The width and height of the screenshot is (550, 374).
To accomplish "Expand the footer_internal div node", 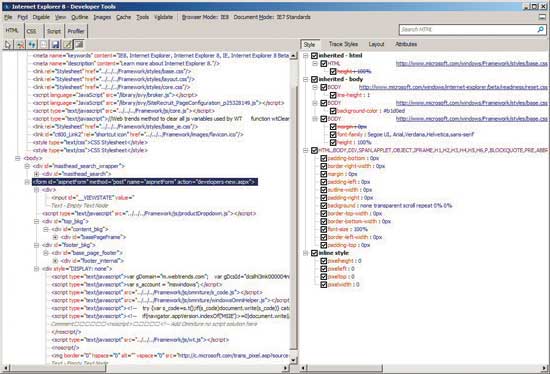I will pos(55,261).
